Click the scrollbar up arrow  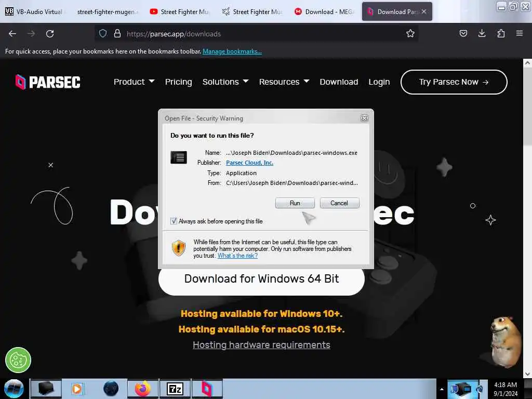[x=527, y=63]
